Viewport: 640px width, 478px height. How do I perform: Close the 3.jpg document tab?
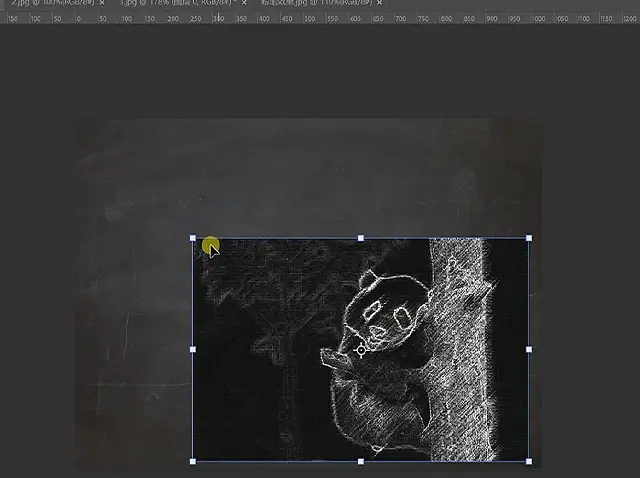(x=244, y=3)
